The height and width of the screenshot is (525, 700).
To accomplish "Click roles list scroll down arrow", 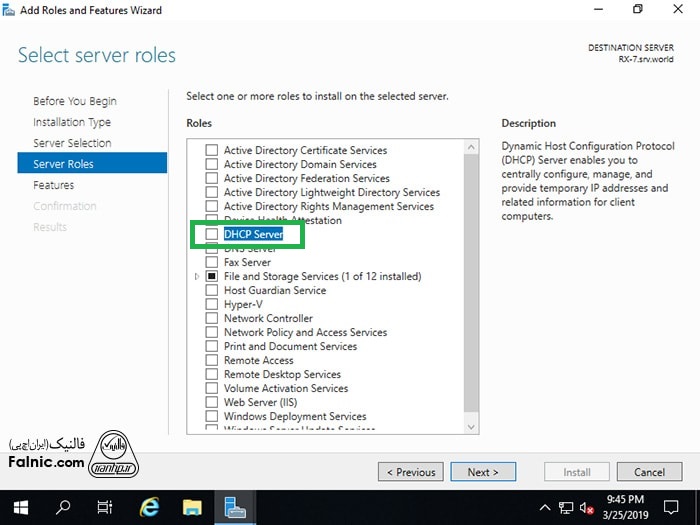I will pyautogui.click(x=472, y=426).
